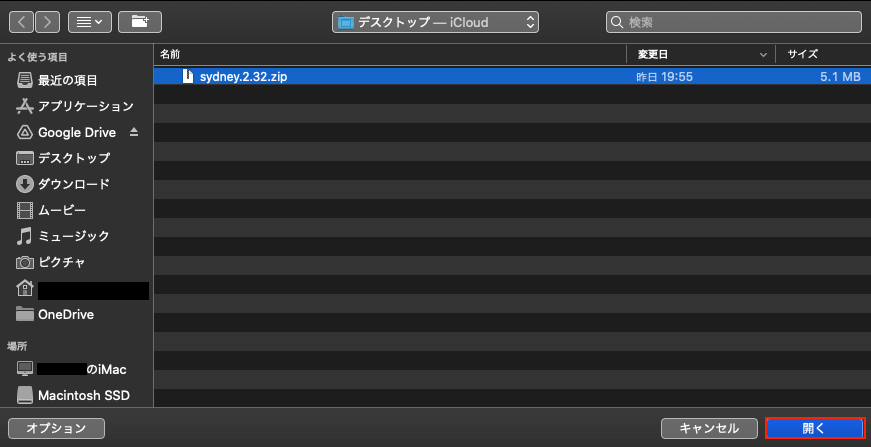Create a new folder via toolbar icon
Image resolution: width=871 pixels, height=447 pixels.
coord(140,22)
